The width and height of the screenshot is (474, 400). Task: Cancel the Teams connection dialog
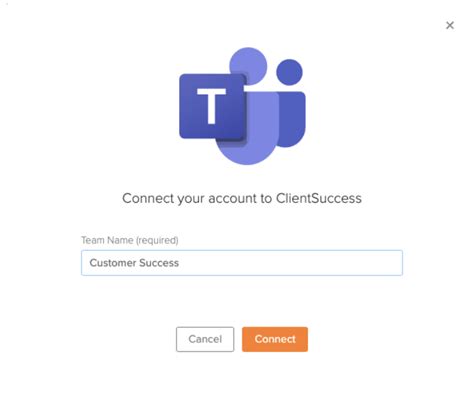[205, 339]
